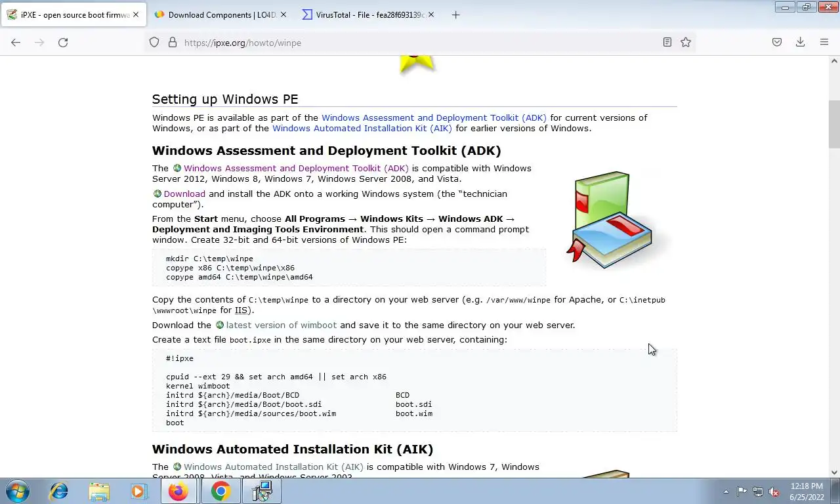
Task: Open AIK link under the AIK heading
Action: point(273,467)
